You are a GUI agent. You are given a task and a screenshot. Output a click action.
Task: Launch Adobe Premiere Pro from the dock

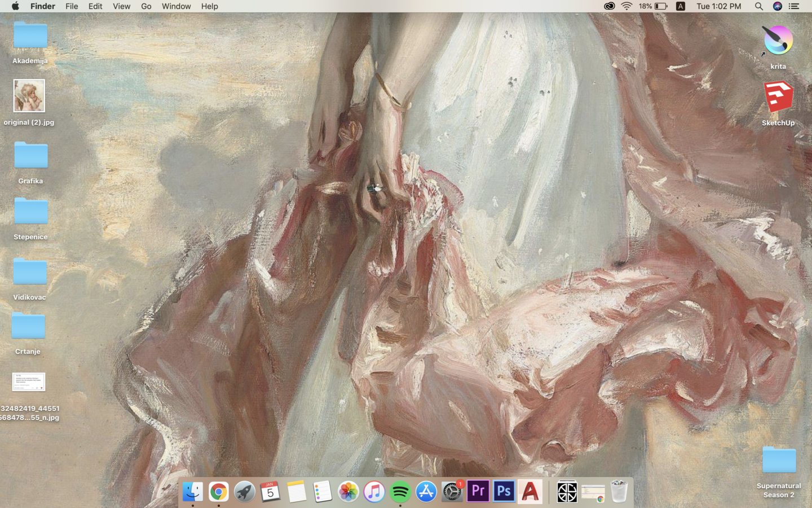[478, 492]
